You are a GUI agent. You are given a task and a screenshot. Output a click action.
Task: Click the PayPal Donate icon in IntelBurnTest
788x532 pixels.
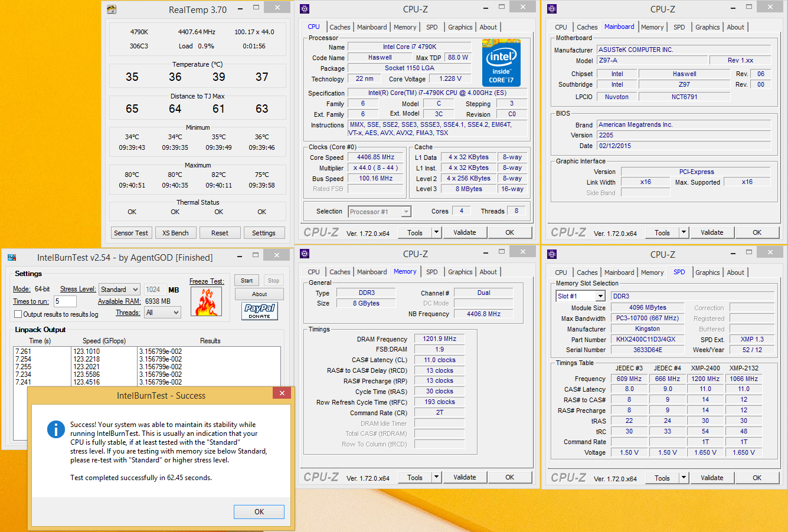tap(260, 311)
